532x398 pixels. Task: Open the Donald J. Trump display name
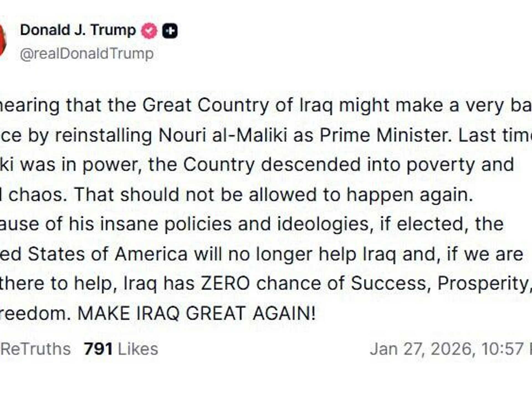(78, 30)
